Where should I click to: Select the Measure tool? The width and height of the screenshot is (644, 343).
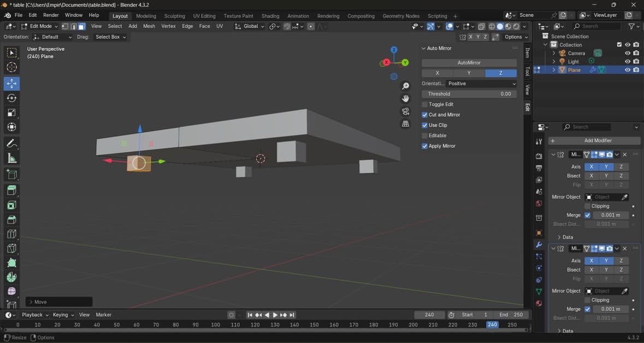pyautogui.click(x=11, y=158)
